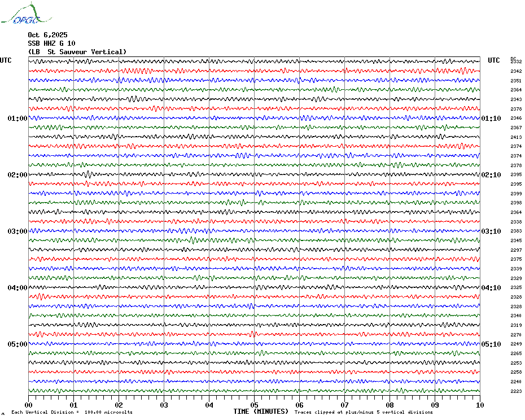The height and width of the screenshot is (420, 525).
Task: Click the DC value 2413
Action: click(516, 137)
